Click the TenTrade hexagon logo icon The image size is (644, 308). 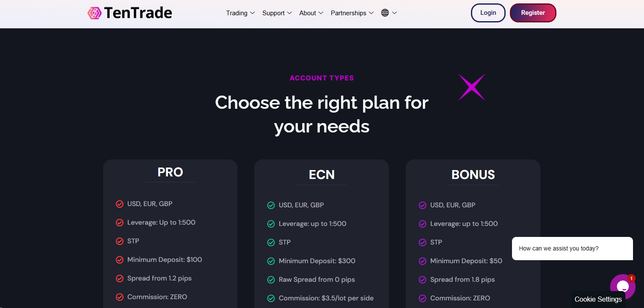point(94,13)
